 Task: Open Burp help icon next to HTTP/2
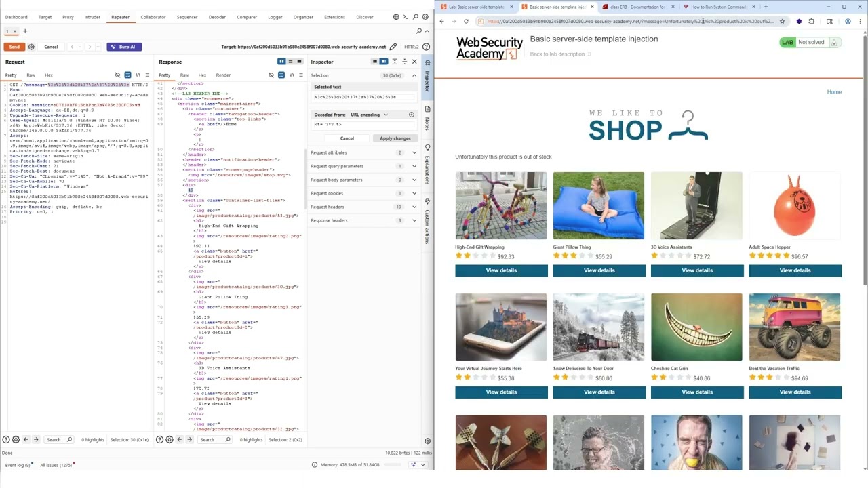[x=427, y=47]
